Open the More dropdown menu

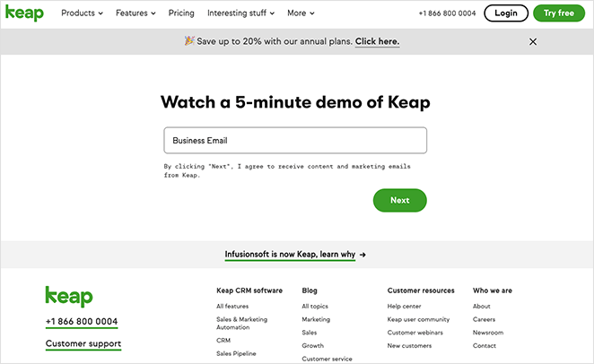point(301,13)
